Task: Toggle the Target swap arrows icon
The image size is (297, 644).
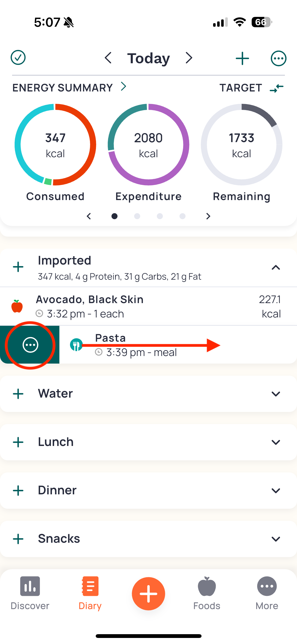Action: (276, 88)
